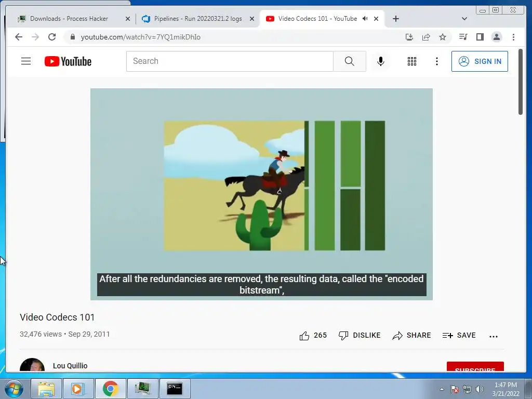This screenshot has height=399, width=532.
Task: Close the Process Hacker tab
Action: coord(128,19)
